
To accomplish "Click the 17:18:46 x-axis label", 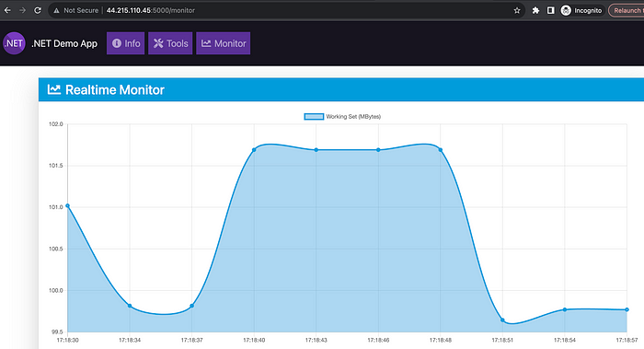I will click(x=378, y=340).
